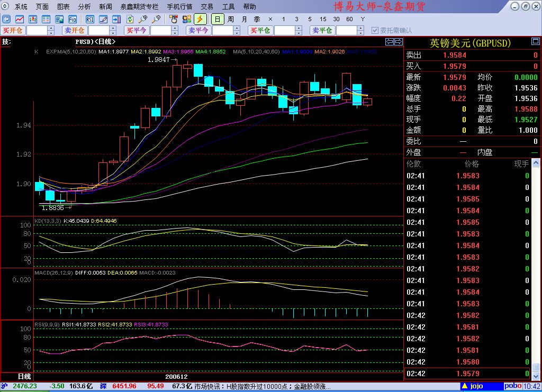Click the RSI indicator toolbar icon

pos(90,19)
